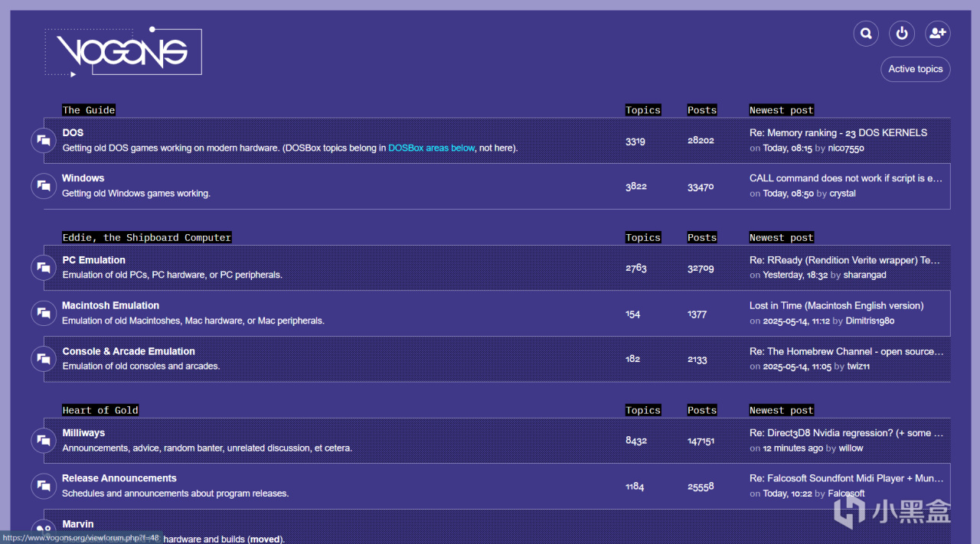Screen dimensions: 980x544
Task: Follow the 'DOSBox areas below' link
Action: [x=431, y=148]
